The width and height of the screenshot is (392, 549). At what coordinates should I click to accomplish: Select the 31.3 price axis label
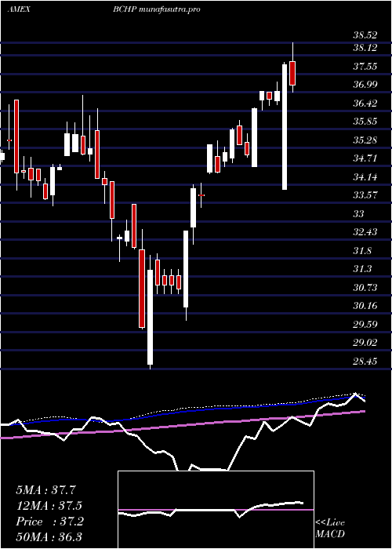click(362, 269)
